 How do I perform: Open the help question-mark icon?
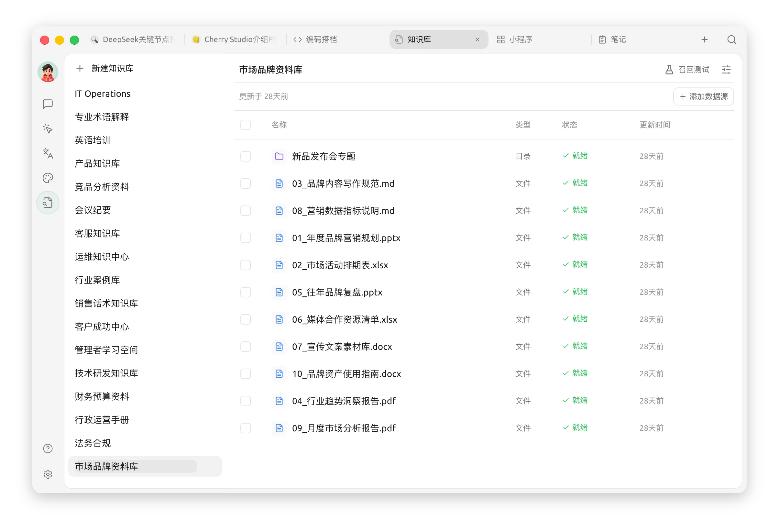(48, 449)
